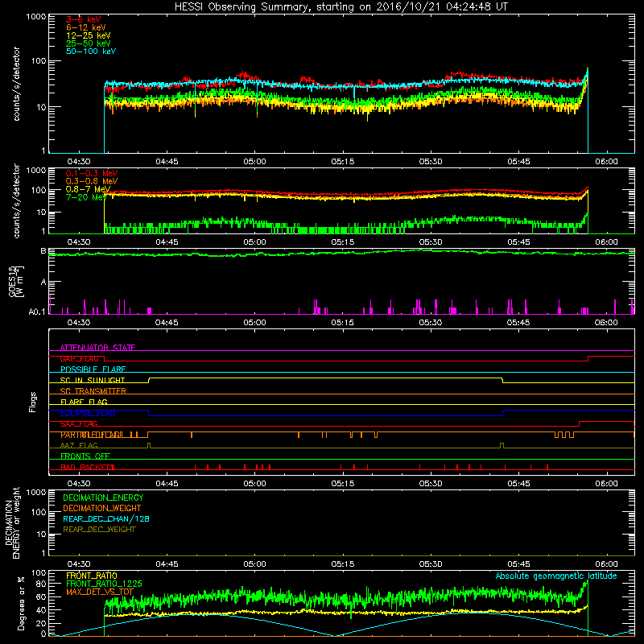Select the SAA_FLAG label
Image resolution: width=644 pixels, height=644 pixels.
coord(79,424)
